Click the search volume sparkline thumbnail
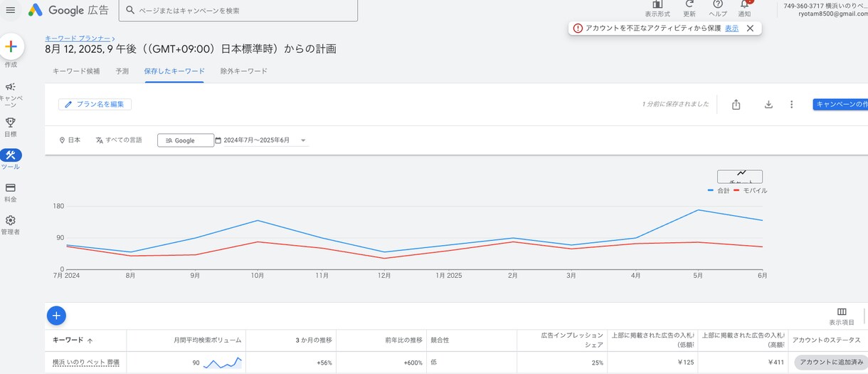Viewport: 868px width, 374px height. [x=223, y=363]
